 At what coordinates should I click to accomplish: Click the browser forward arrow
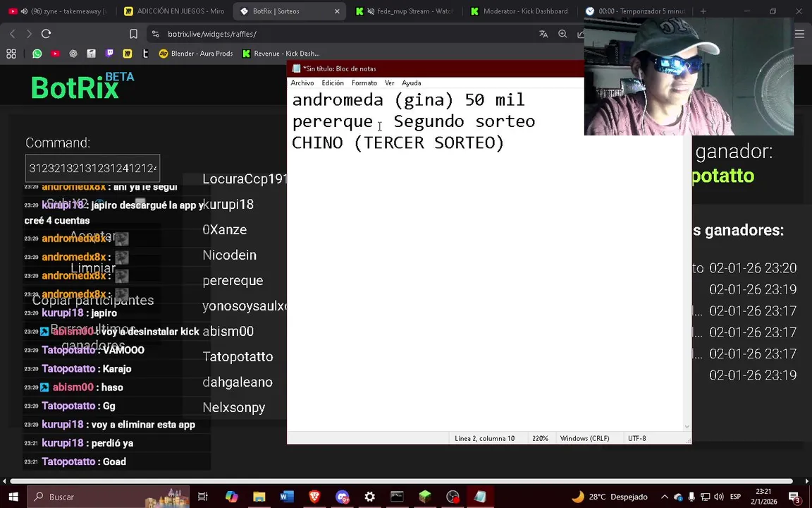pos(29,34)
